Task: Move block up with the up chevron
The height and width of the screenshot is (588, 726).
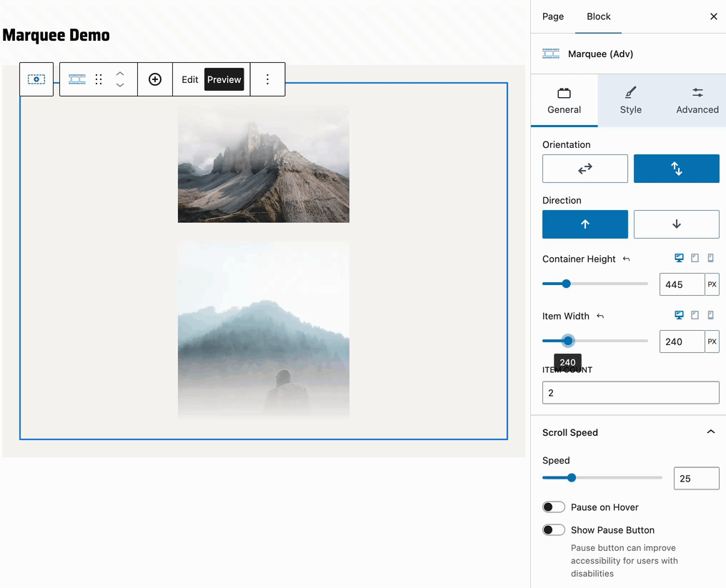Action: tap(120, 74)
